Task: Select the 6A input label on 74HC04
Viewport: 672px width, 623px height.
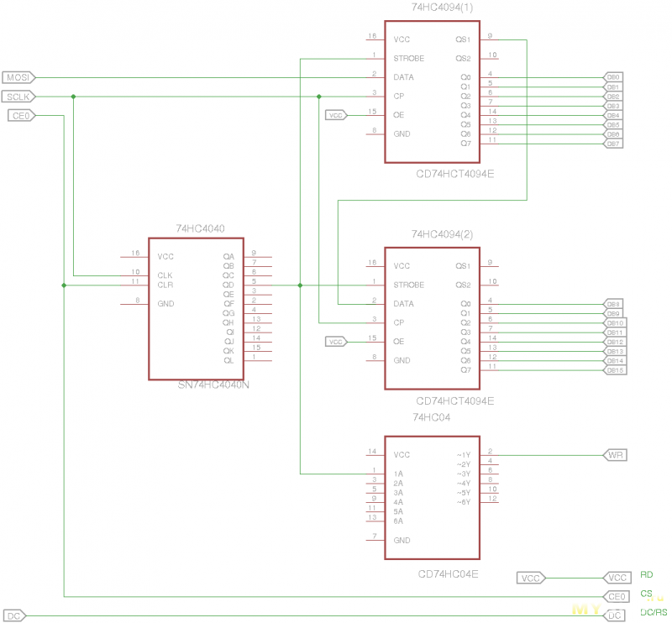Action: click(x=398, y=521)
